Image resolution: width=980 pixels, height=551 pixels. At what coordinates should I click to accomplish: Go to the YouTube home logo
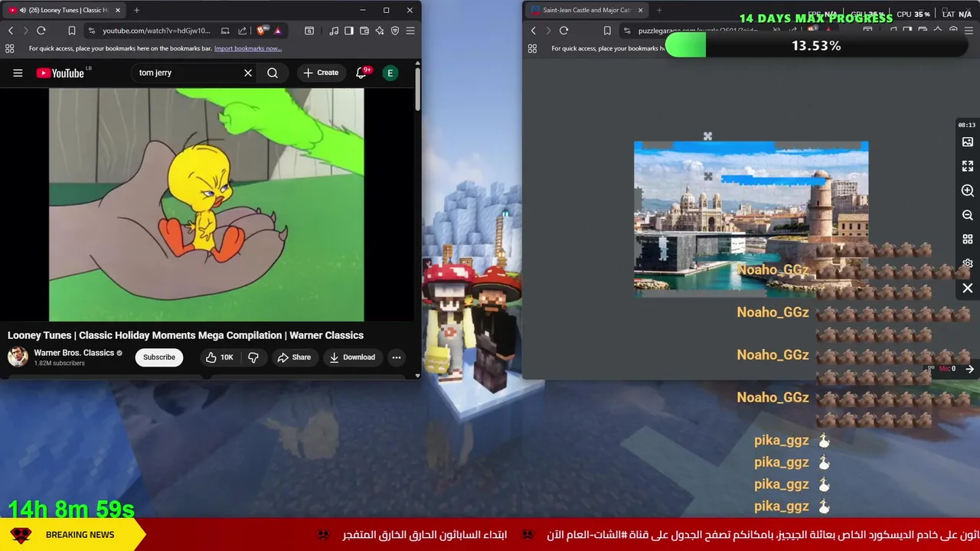tap(60, 73)
